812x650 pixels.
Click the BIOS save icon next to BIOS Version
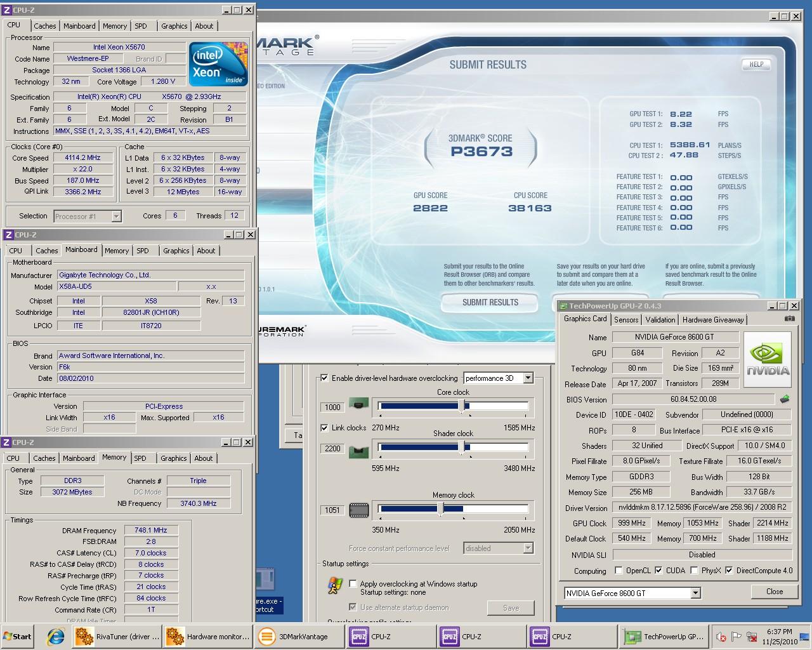(785, 399)
